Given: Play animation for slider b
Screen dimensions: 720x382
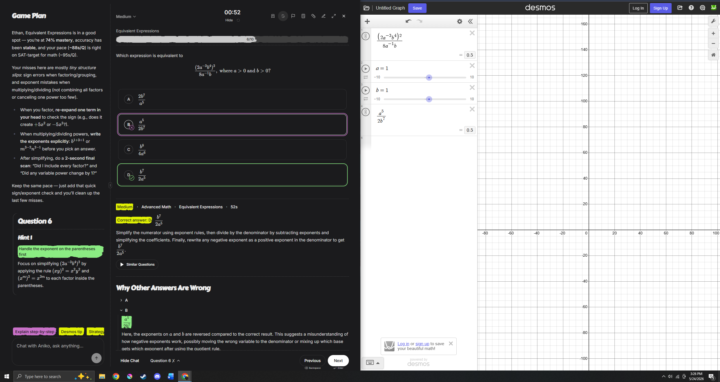Looking at the screenshot, I should pyautogui.click(x=366, y=90).
